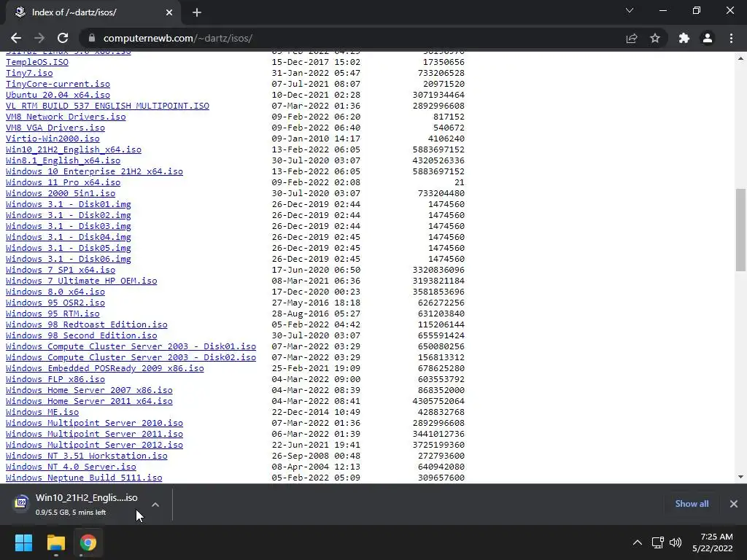
Task: Open Windows_10_Enterprise_21H2_x64.iso link
Action: 94,171
